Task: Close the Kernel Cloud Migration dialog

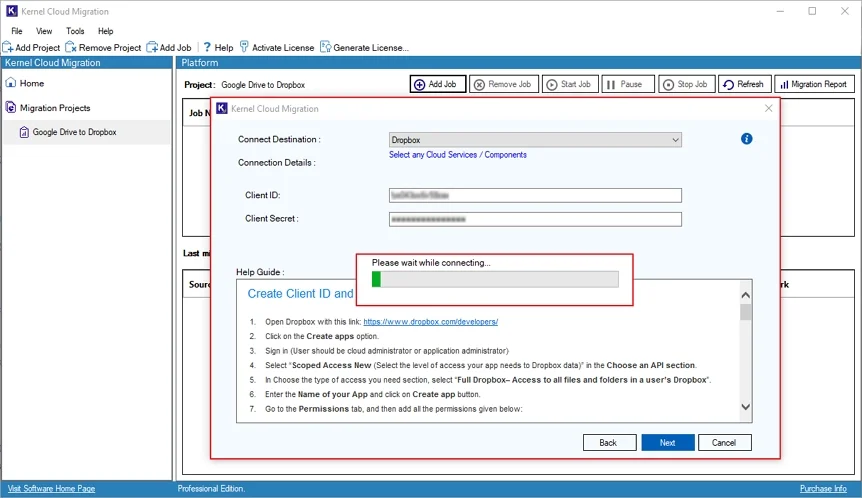Action: (x=769, y=108)
